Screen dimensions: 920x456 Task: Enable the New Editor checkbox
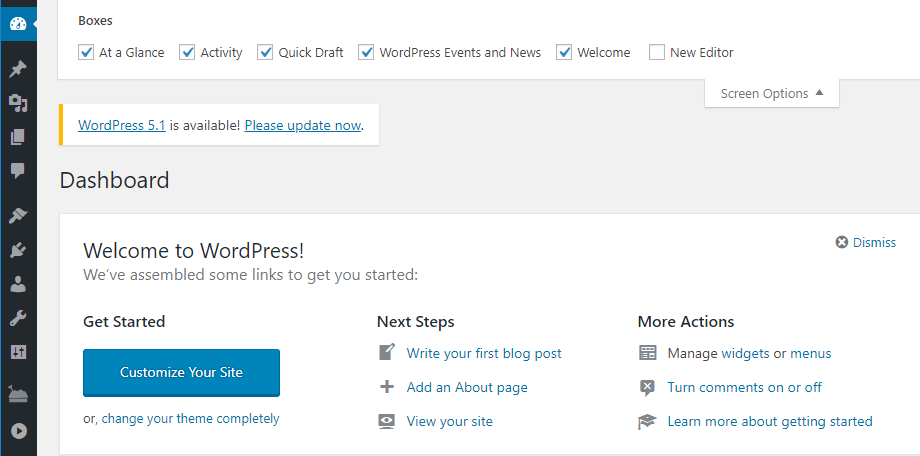point(657,52)
